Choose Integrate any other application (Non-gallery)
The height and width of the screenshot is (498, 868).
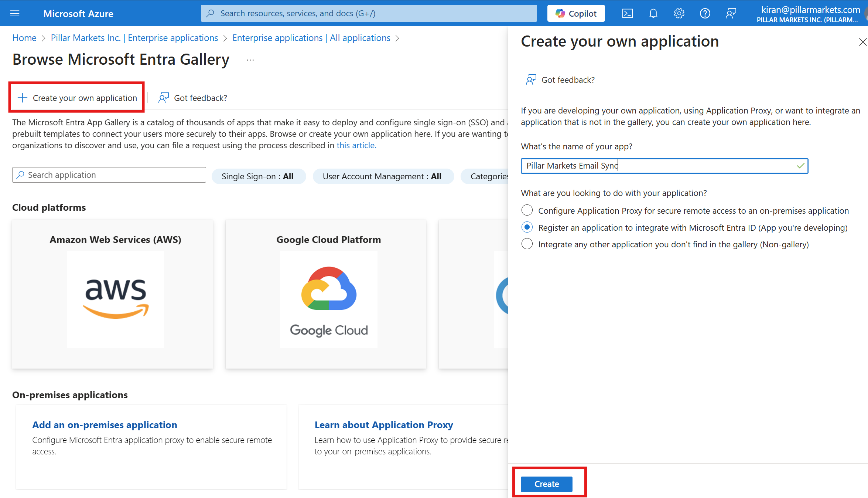[527, 244]
